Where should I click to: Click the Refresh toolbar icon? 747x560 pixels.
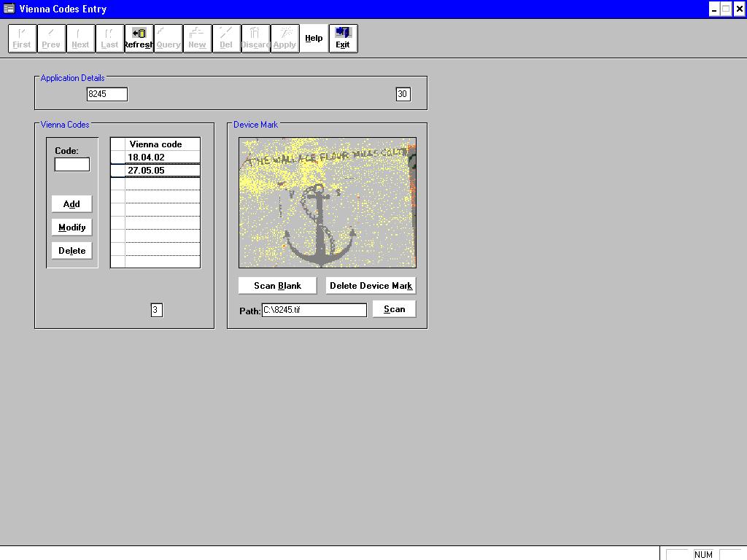tap(139, 39)
